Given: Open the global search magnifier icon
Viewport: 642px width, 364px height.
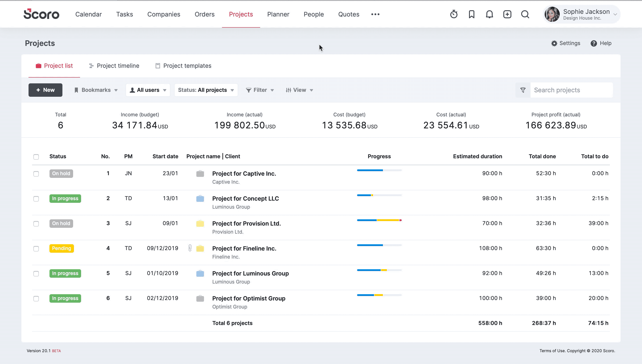Looking at the screenshot, I should point(525,14).
